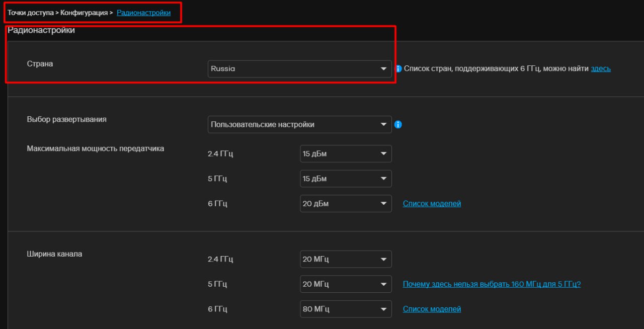This screenshot has height=329, width=644.
Task: Click the Максимальная мощность передатчика label
Action: pos(95,148)
